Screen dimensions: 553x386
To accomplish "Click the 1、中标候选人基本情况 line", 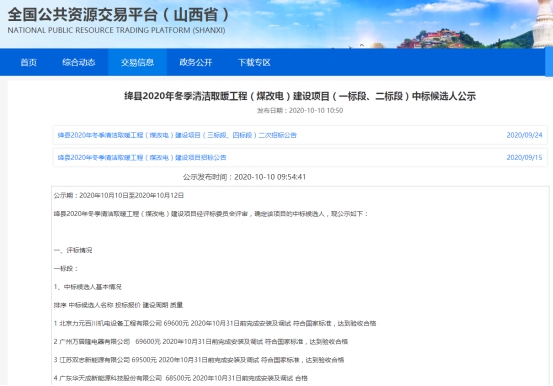I will (87, 287).
